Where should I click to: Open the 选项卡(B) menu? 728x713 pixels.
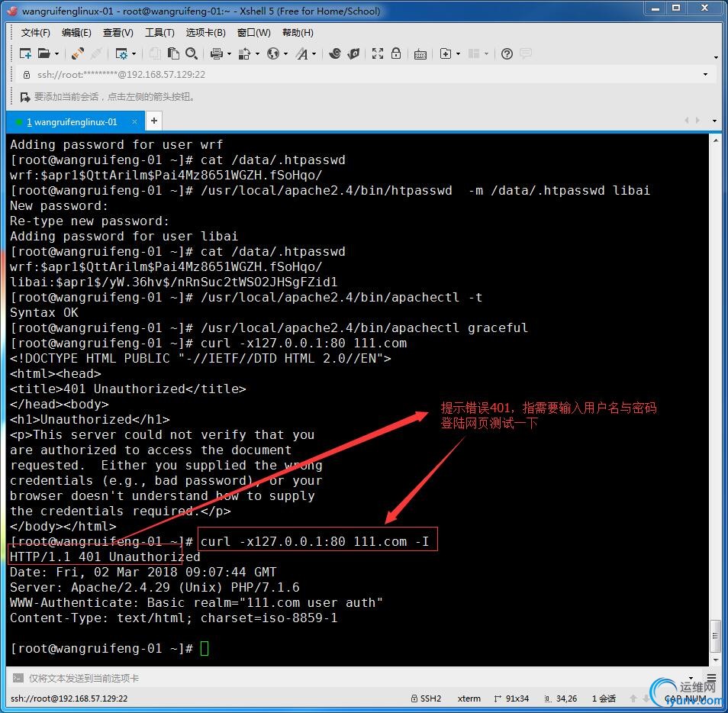[x=206, y=33]
